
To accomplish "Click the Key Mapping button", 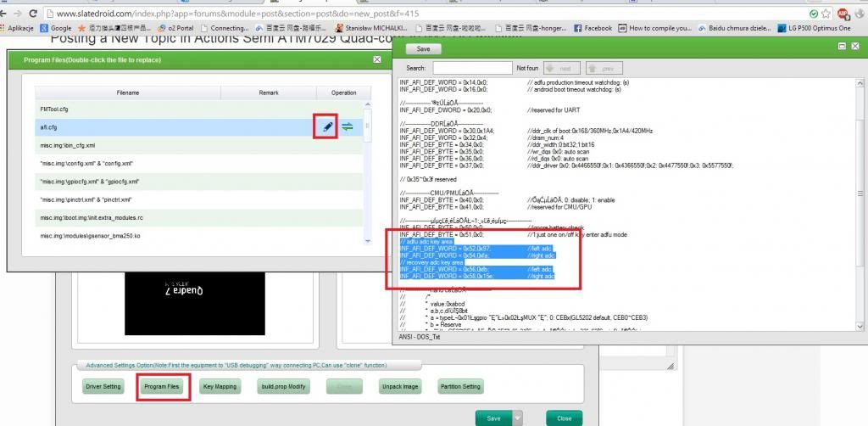I will coord(220,386).
